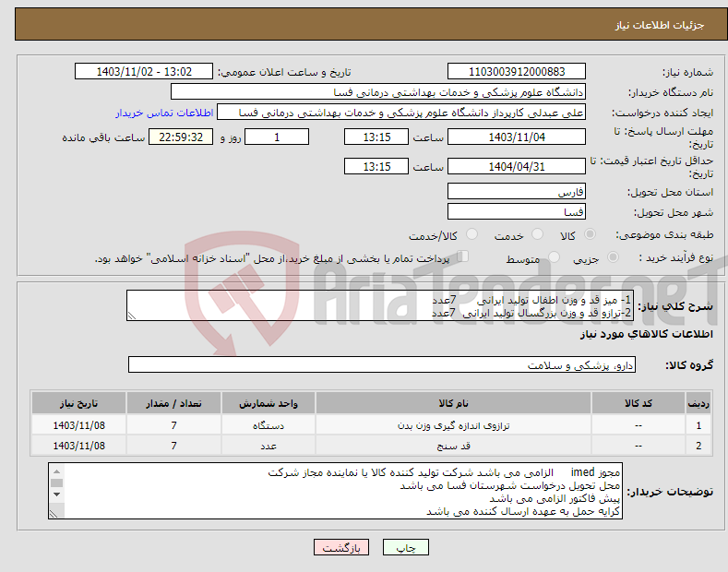The image size is (728, 572).
Task: Click the remaining time field 22:59:32
Action: (x=181, y=137)
